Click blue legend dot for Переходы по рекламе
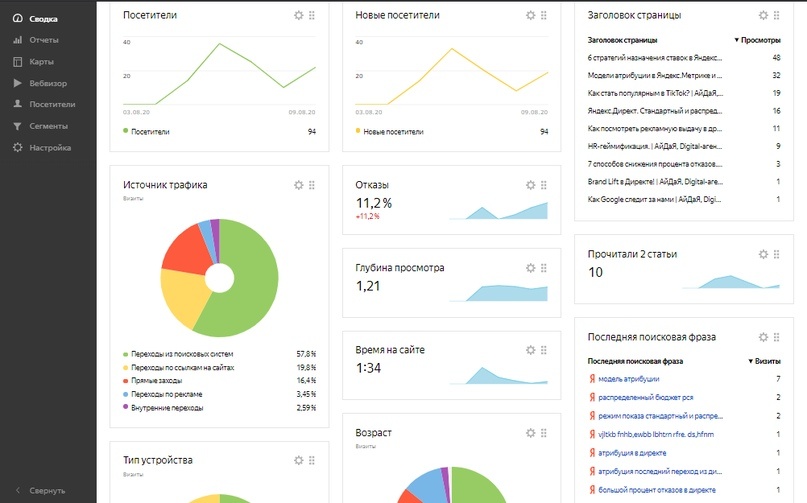Image resolution: width=807 pixels, height=503 pixels. tap(126, 394)
